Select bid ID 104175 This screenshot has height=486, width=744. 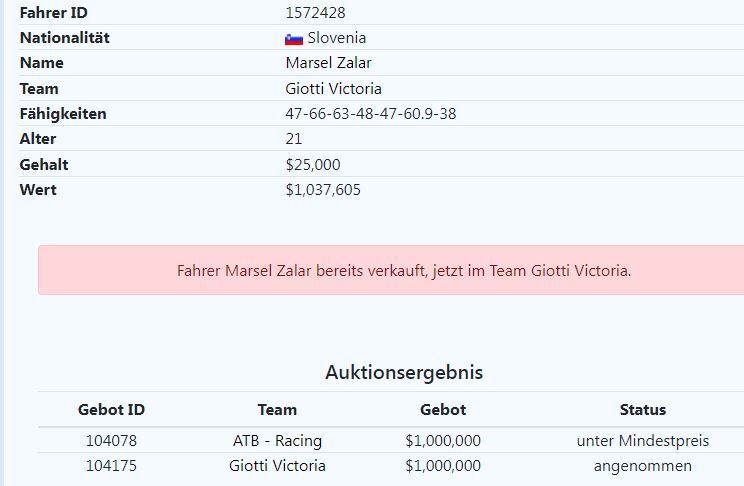pyautogui.click(x=111, y=466)
